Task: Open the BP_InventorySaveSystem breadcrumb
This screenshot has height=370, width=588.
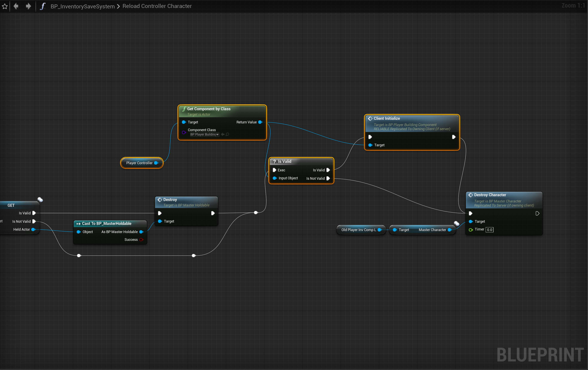Action: pos(82,6)
